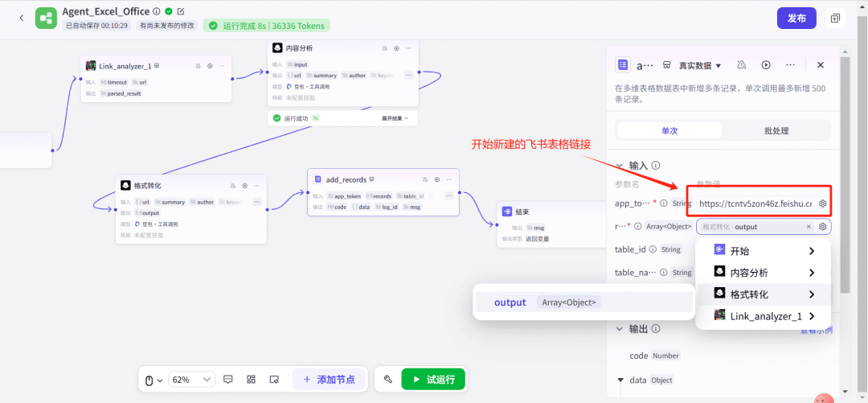This screenshot has height=403, width=868.
Task: Open the 62% zoom level dropdown
Action: tap(191, 380)
